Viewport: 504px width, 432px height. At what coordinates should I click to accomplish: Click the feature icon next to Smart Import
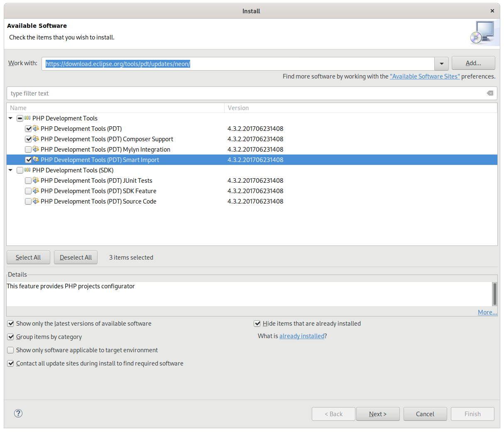(35, 160)
